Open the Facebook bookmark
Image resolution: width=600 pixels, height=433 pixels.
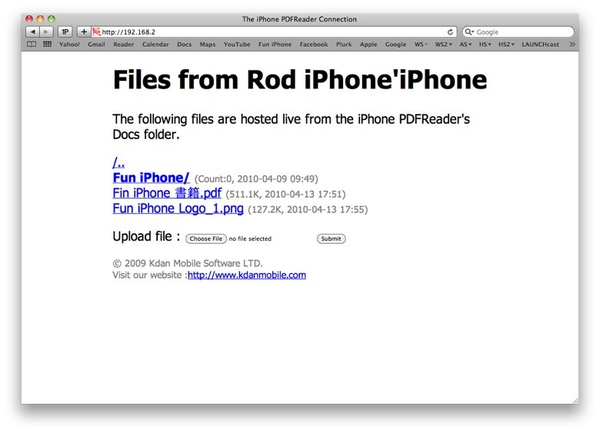point(314,44)
